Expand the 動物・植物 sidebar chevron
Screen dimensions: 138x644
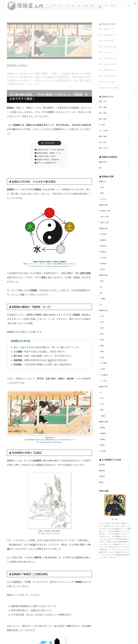point(129,137)
